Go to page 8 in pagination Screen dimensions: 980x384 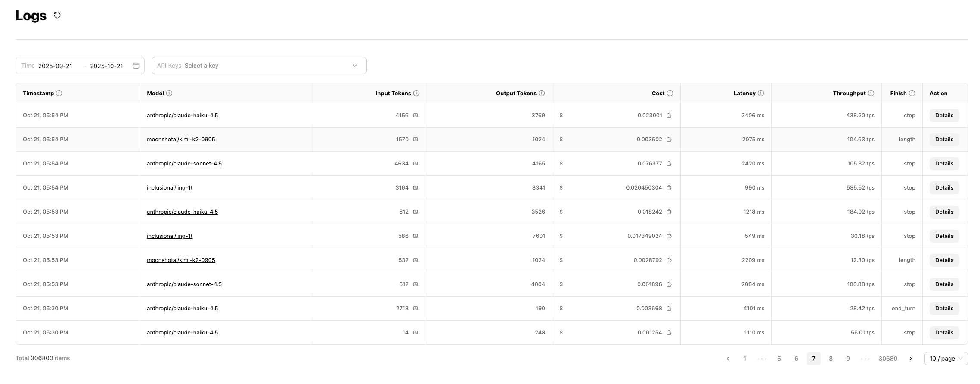click(831, 359)
